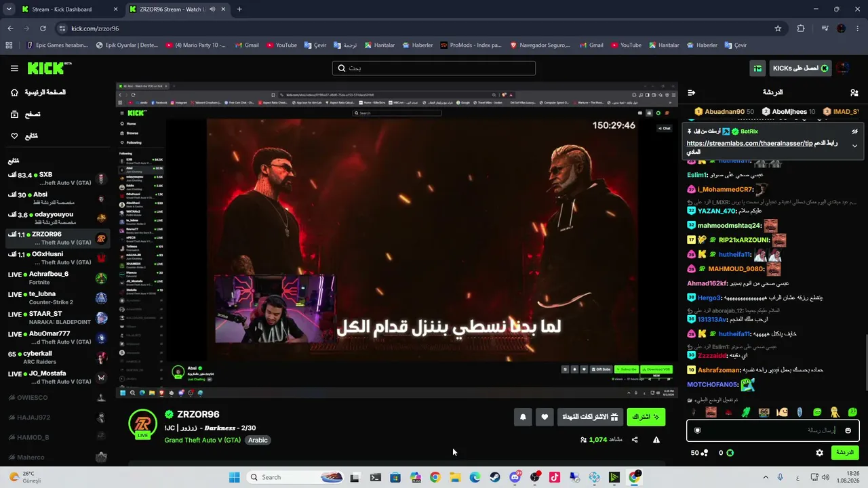Report the stream using the warning icon
868x488 pixels.
point(656,440)
